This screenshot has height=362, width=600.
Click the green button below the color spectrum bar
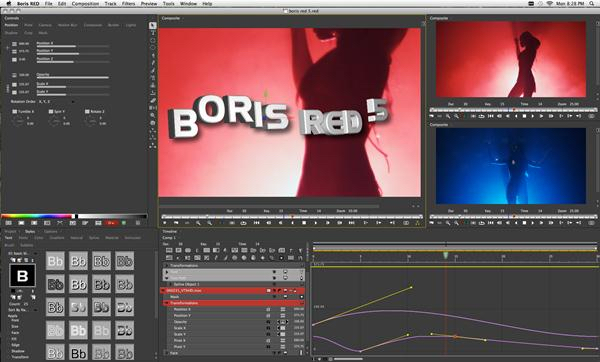124,223
